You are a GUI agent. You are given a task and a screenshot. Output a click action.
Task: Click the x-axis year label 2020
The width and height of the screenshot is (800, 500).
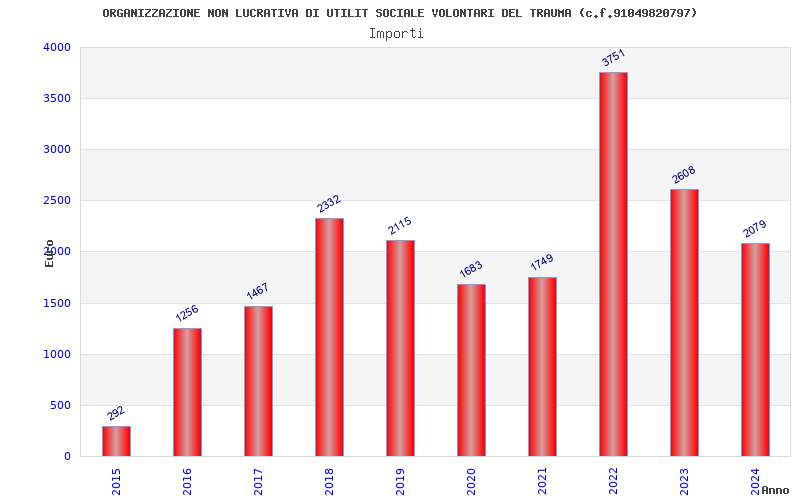tap(471, 482)
